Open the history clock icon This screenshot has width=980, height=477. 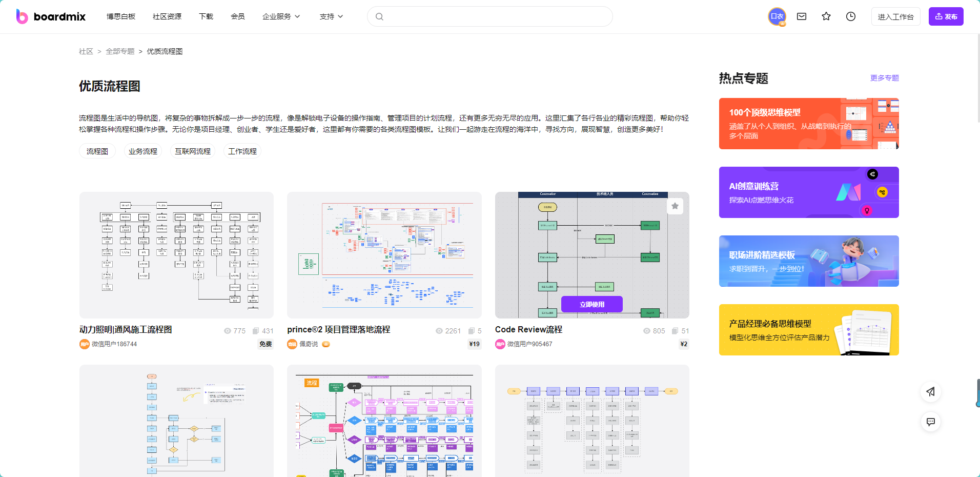pos(851,16)
